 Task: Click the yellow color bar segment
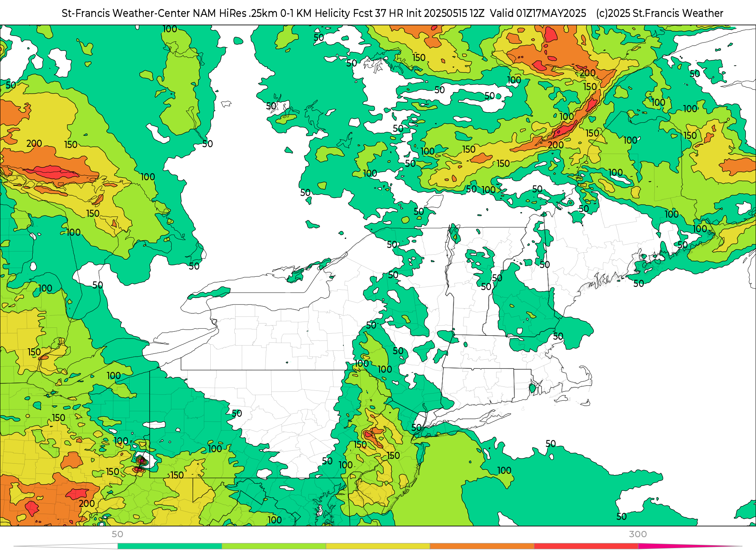pyautogui.click(x=378, y=546)
